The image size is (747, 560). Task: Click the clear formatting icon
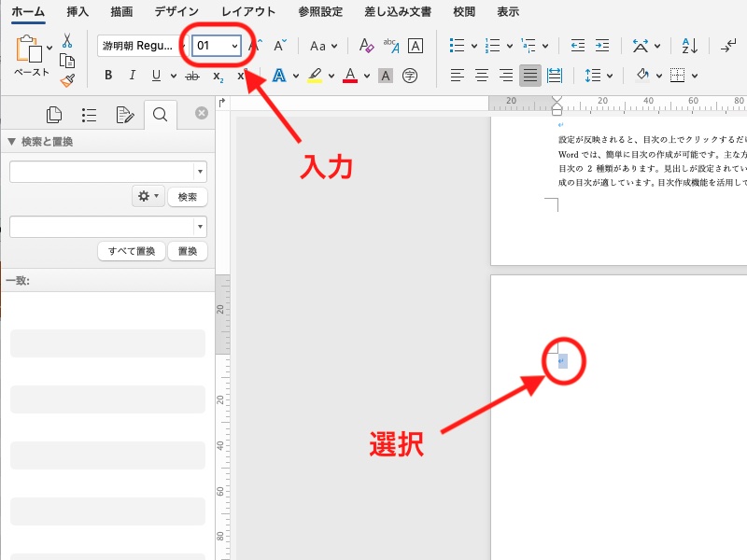click(x=366, y=46)
